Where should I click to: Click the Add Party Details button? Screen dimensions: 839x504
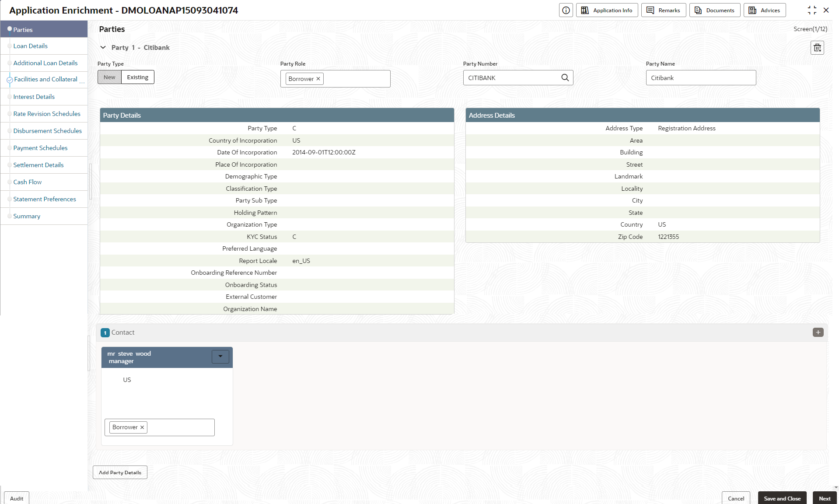tap(120, 472)
